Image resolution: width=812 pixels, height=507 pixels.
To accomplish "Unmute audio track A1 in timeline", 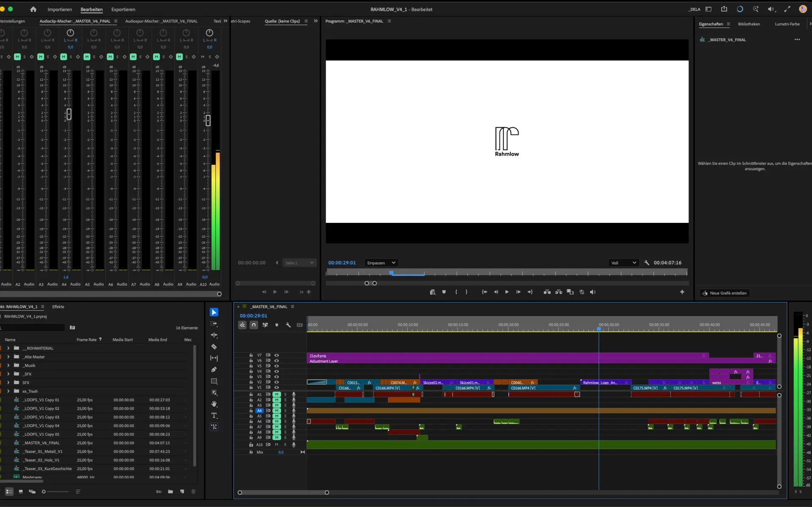I will (x=277, y=394).
